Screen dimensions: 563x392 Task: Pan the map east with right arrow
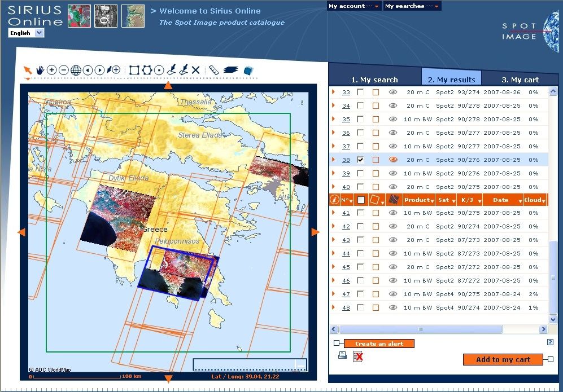click(x=315, y=232)
